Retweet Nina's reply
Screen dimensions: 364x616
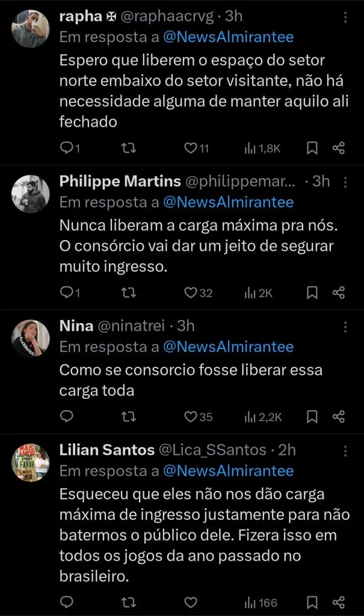129,416
